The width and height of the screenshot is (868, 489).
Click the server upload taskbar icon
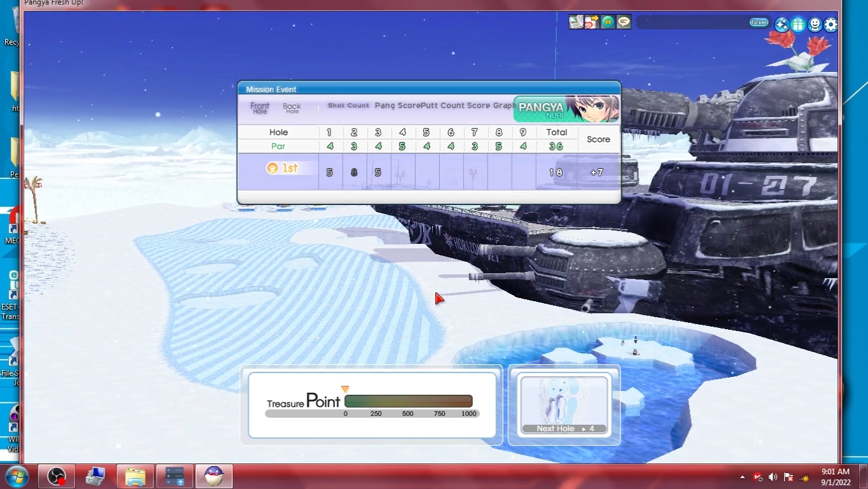click(x=174, y=476)
